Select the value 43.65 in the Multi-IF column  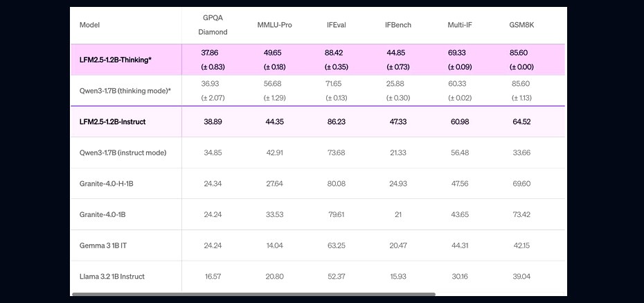(x=460, y=215)
